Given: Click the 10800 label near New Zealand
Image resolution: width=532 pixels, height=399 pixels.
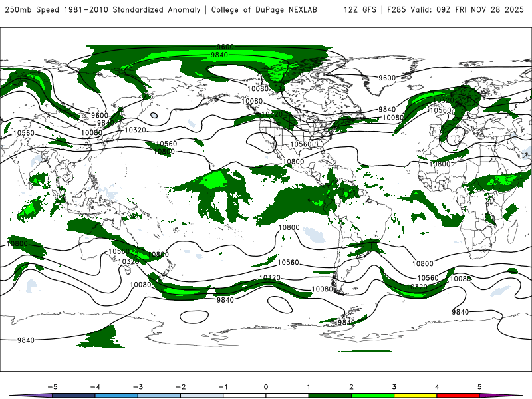Looking at the screenshot, I should (x=158, y=255).
